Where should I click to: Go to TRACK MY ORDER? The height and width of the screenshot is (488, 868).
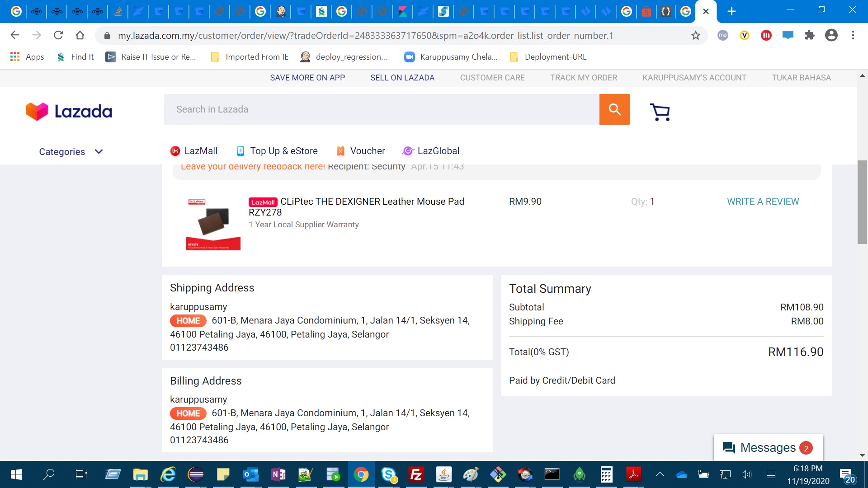pos(584,78)
